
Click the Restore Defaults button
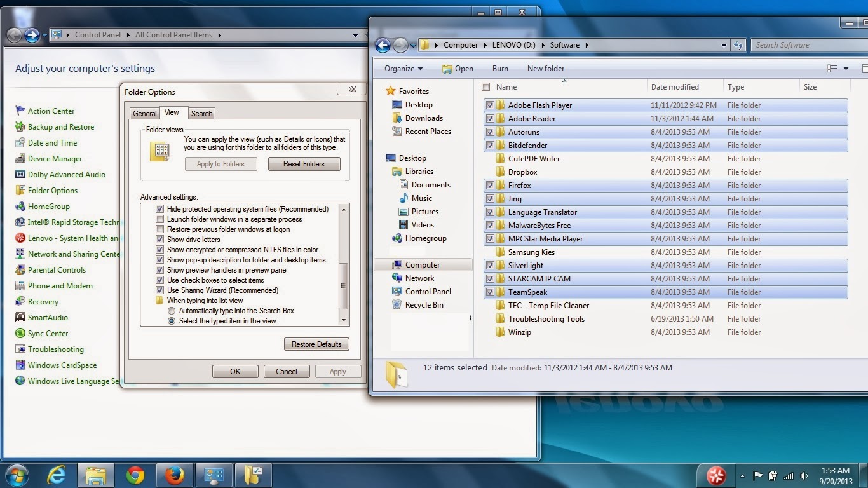tap(316, 344)
